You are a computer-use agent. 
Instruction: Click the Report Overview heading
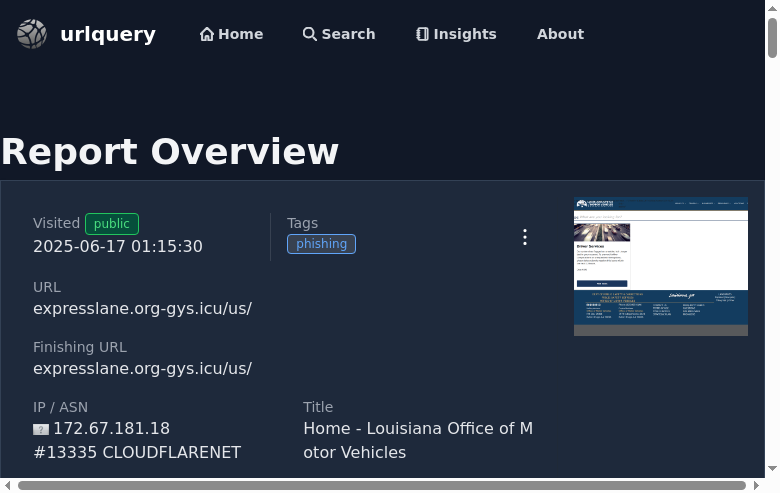[x=170, y=152]
